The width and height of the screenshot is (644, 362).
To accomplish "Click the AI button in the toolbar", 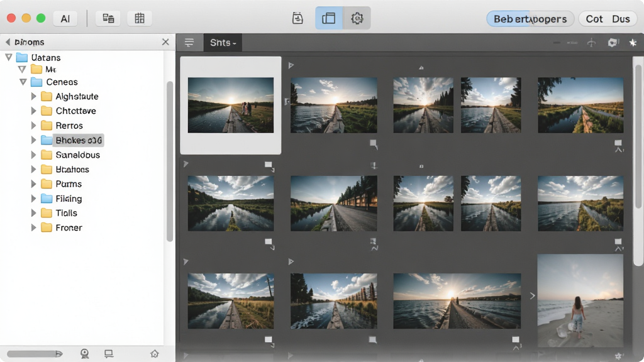I will 65,18.
